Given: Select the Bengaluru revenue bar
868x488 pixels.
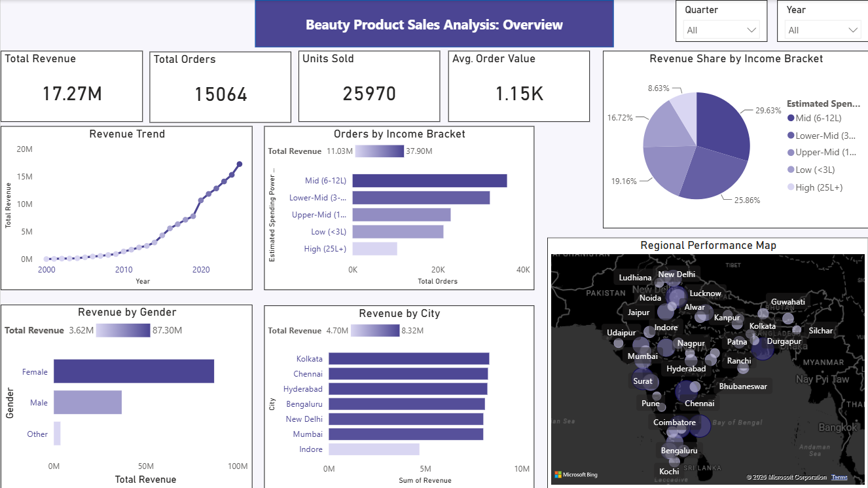Looking at the screenshot, I should tap(407, 404).
